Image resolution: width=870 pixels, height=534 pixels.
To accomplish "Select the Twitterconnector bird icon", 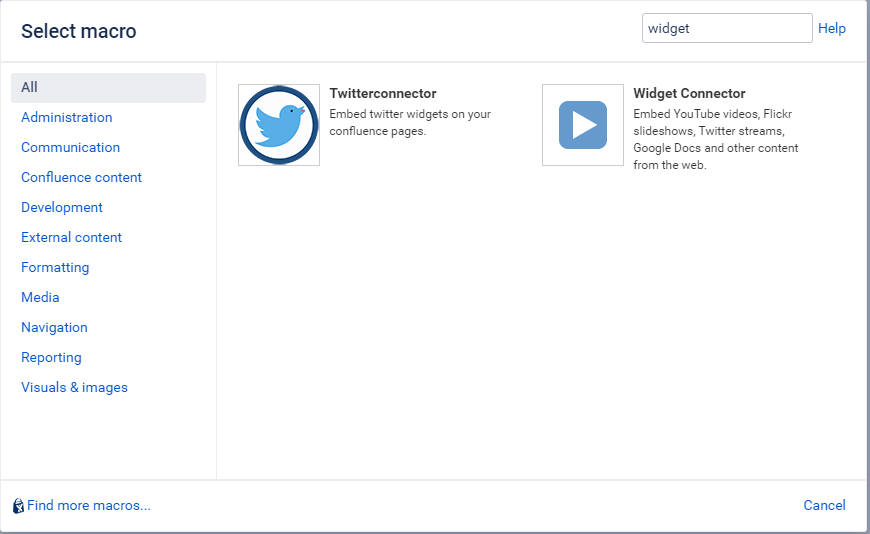I will click(279, 125).
